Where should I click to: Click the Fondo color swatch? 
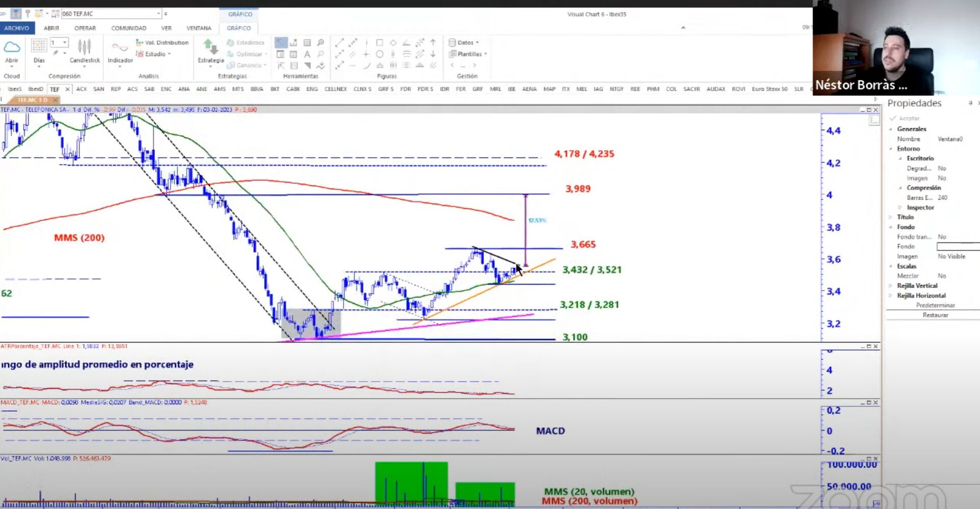coord(958,246)
